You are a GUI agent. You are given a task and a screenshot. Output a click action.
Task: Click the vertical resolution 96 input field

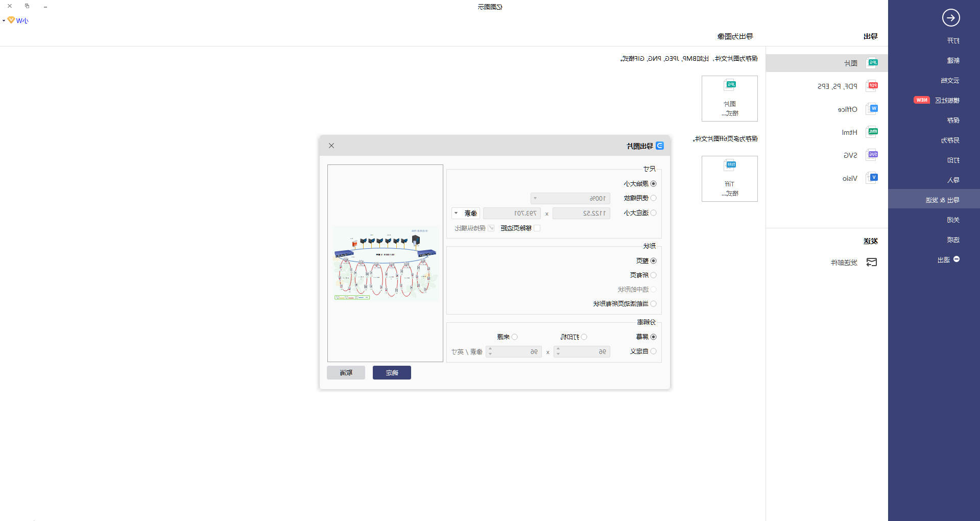(x=514, y=351)
